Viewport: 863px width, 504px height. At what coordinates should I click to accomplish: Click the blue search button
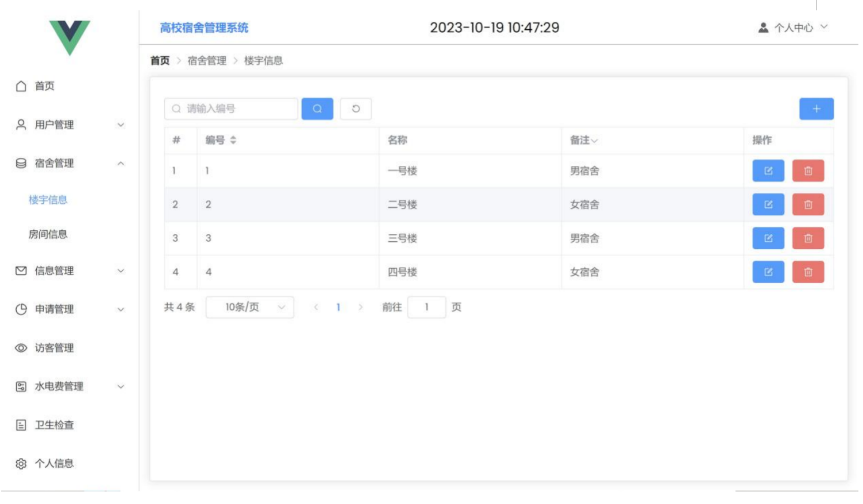[x=317, y=108]
